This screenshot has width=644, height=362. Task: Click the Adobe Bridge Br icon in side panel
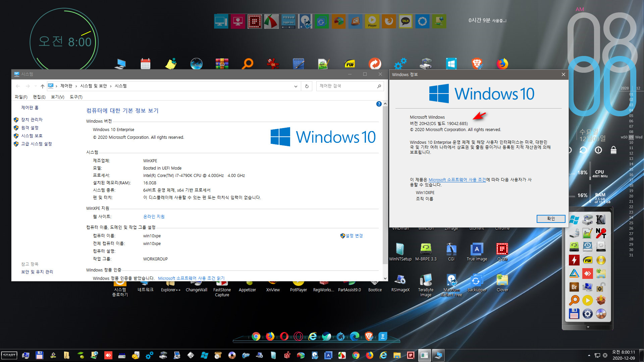pos(574,287)
